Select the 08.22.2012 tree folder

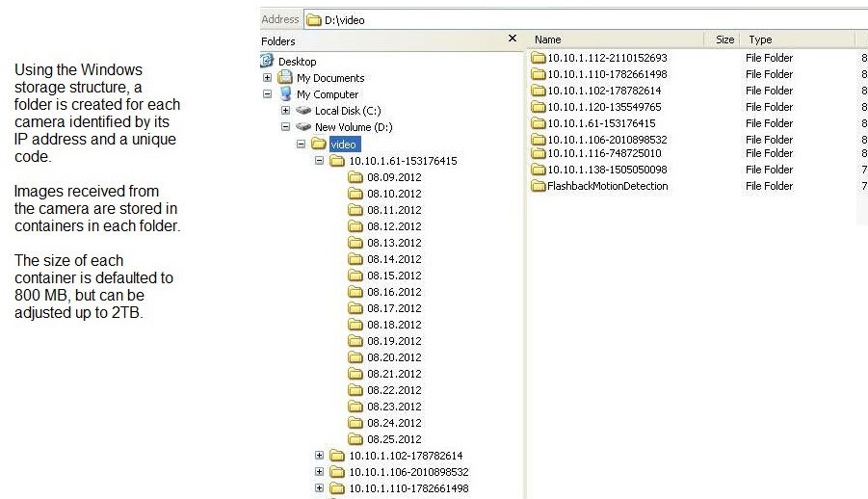click(394, 390)
